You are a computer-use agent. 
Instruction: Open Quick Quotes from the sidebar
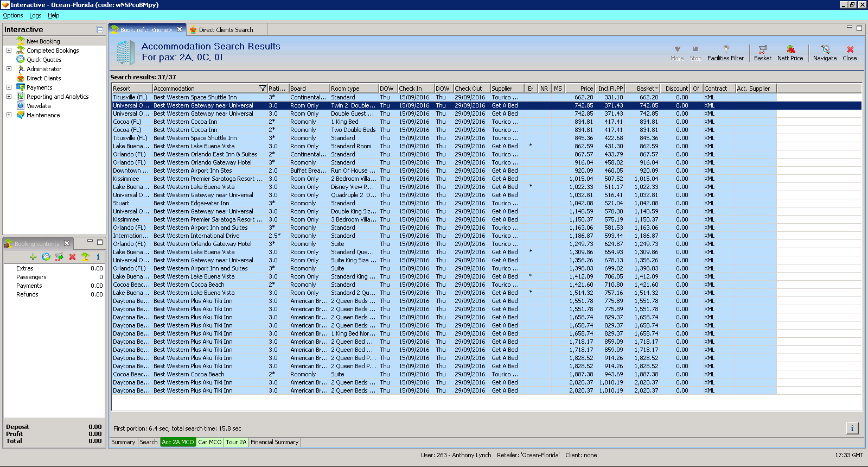44,60
